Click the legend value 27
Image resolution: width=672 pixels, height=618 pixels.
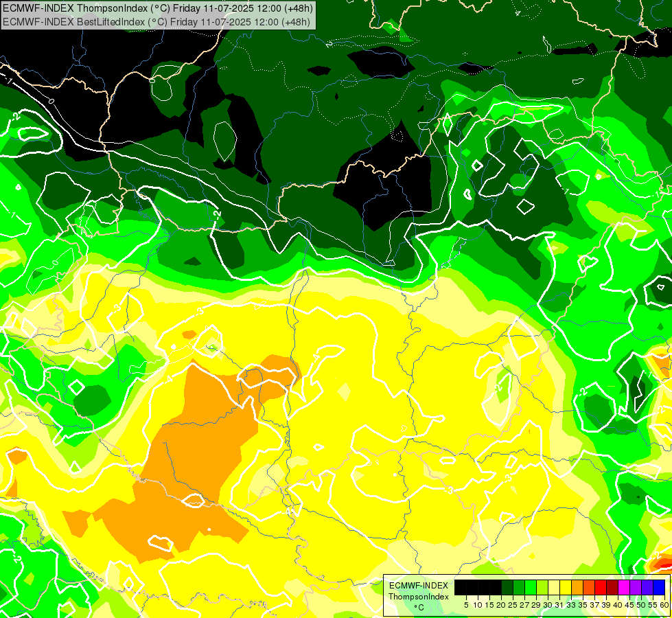point(524,605)
